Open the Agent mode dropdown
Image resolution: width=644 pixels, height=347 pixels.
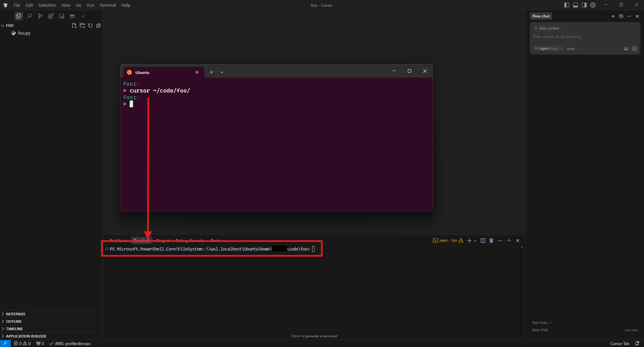click(548, 49)
